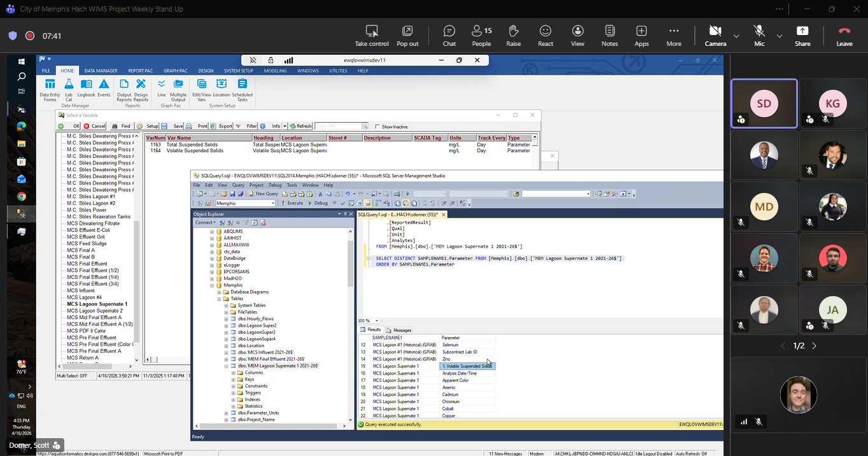Unmute the microphone in Teams
Screen dimensions: 868x456
click(x=759, y=36)
